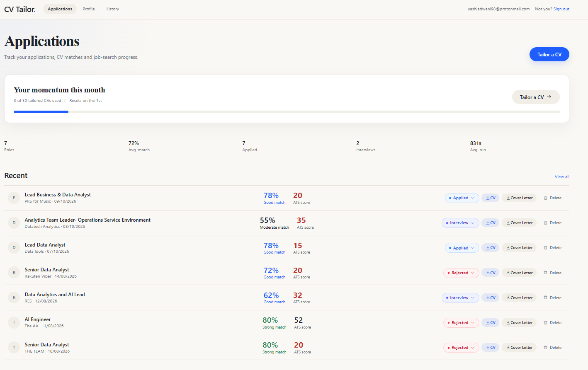Switch to the Applications tab
Screen dimensions: 588x370
(x=60, y=9)
